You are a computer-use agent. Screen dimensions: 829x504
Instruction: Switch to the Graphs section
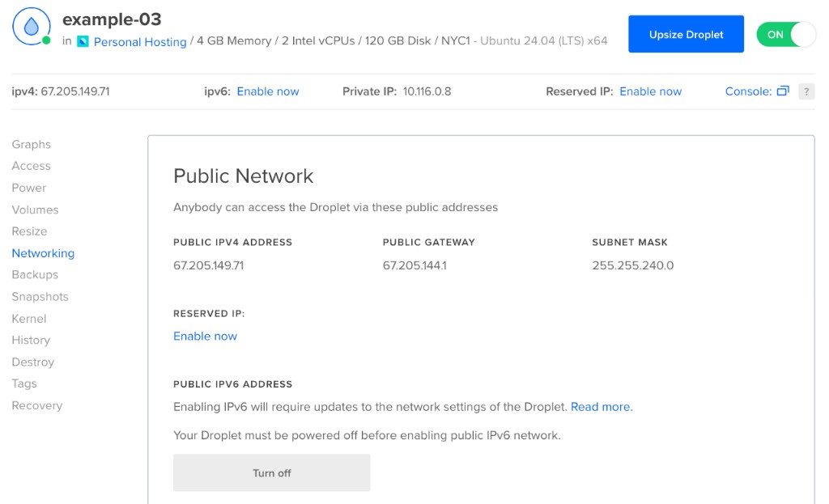(x=32, y=144)
